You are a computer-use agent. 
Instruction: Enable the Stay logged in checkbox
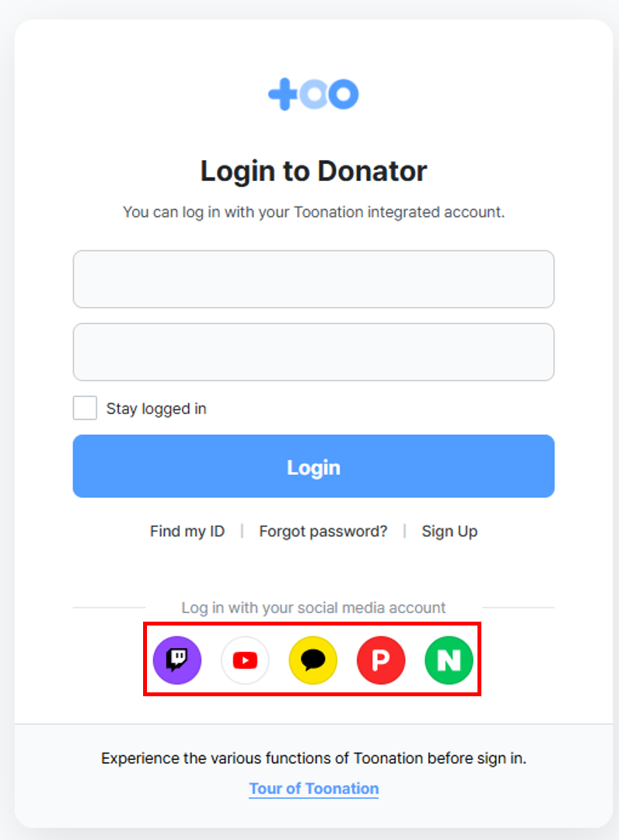pyautogui.click(x=85, y=408)
